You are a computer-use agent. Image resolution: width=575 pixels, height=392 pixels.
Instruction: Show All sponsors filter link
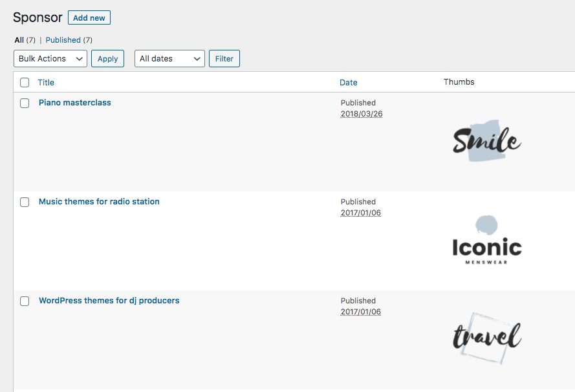click(19, 40)
